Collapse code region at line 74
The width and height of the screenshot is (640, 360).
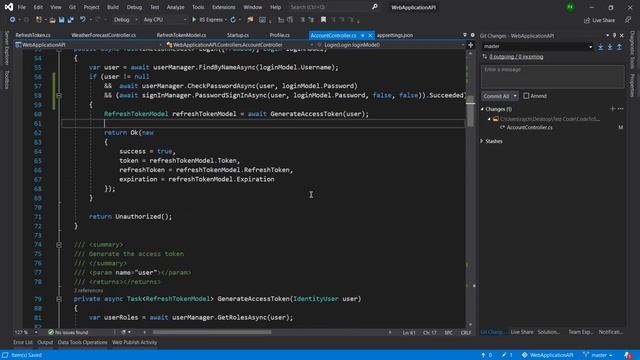[59, 244]
